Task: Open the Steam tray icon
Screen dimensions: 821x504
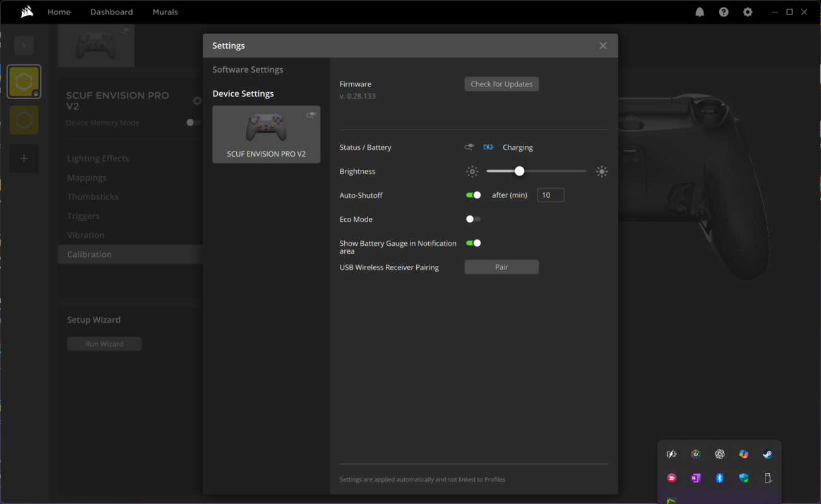Action: (767, 454)
